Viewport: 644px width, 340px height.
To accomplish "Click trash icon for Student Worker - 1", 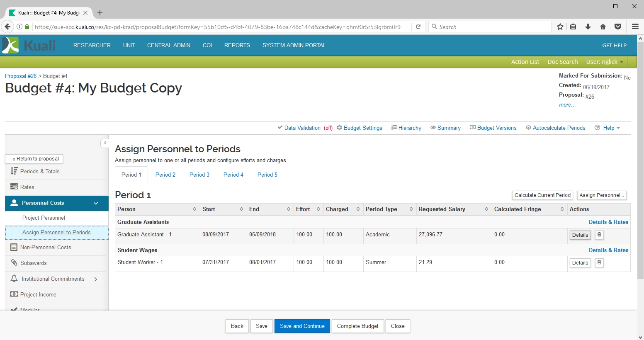I will [x=599, y=262].
